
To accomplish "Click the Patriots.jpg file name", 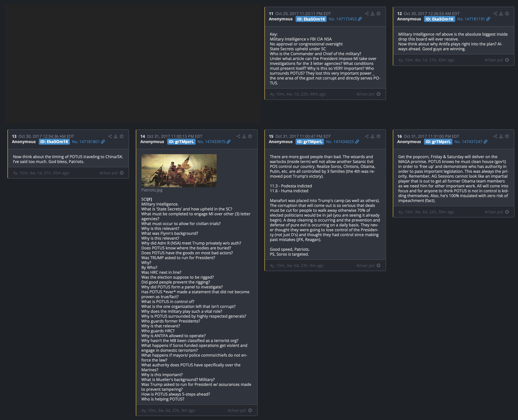I will (x=152, y=190).
